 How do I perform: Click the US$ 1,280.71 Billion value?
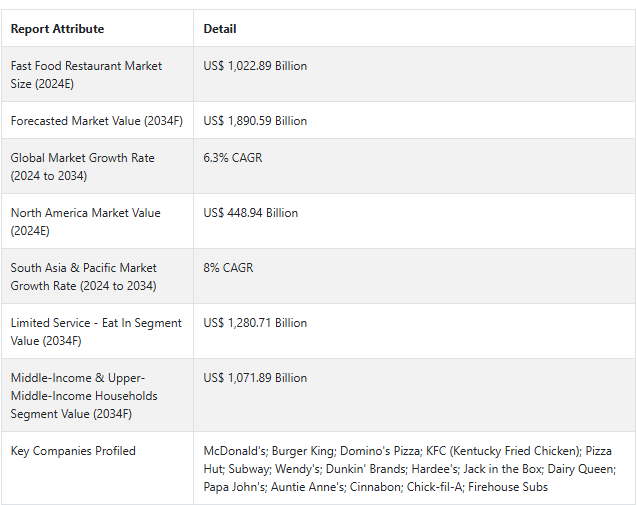pos(255,323)
